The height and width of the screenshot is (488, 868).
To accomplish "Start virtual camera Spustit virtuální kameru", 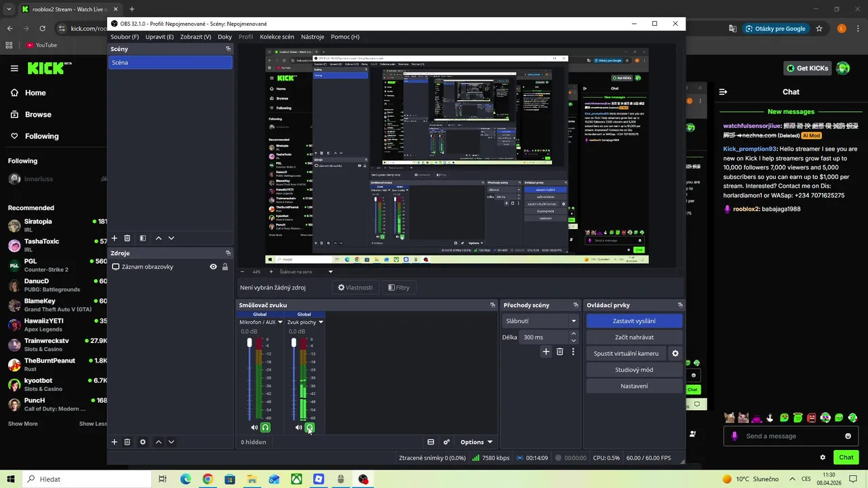I will coord(626,353).
